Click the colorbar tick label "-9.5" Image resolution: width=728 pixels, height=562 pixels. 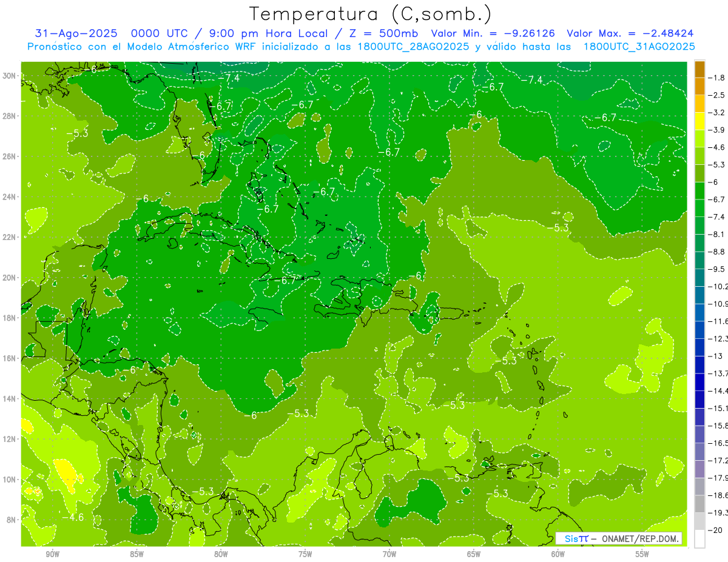[x=716, y=269]
